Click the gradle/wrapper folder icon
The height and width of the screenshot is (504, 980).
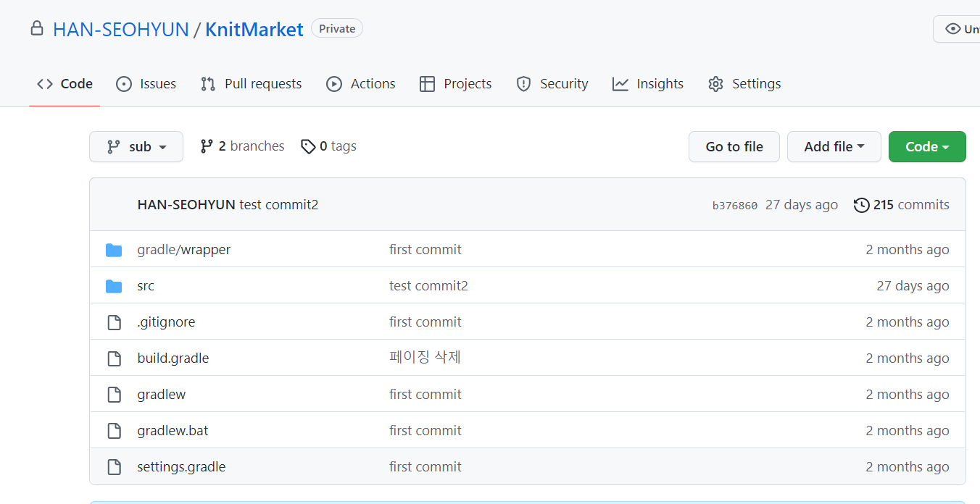pos(114,250)
